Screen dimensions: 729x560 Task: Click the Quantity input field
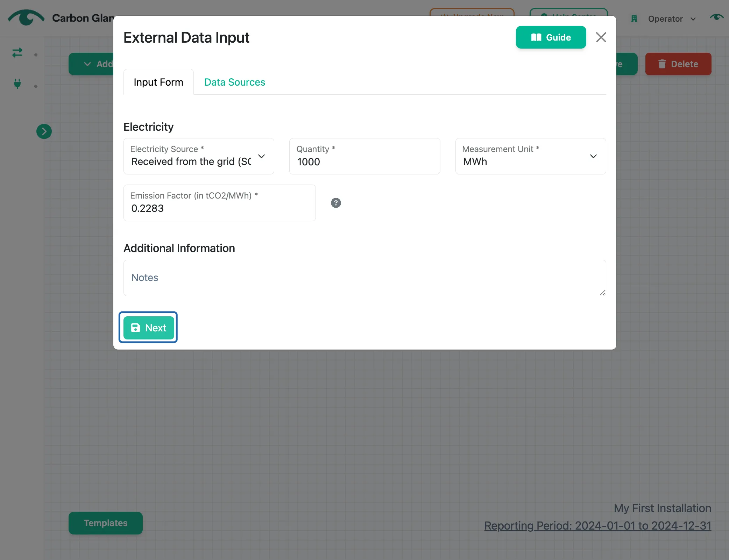point(364,156)
